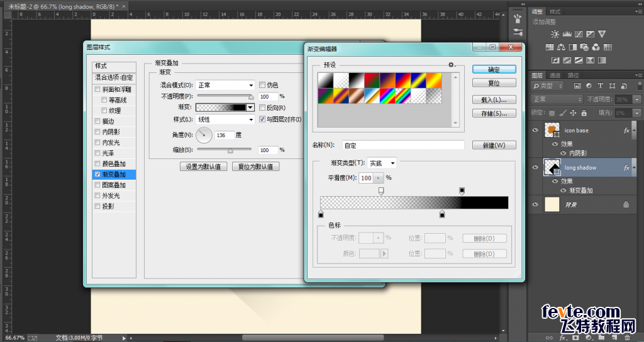This screenshot has height=342, width=644.
Task: Open the layer blend mode 正常 dropdown
Action: tap(557, 99)
